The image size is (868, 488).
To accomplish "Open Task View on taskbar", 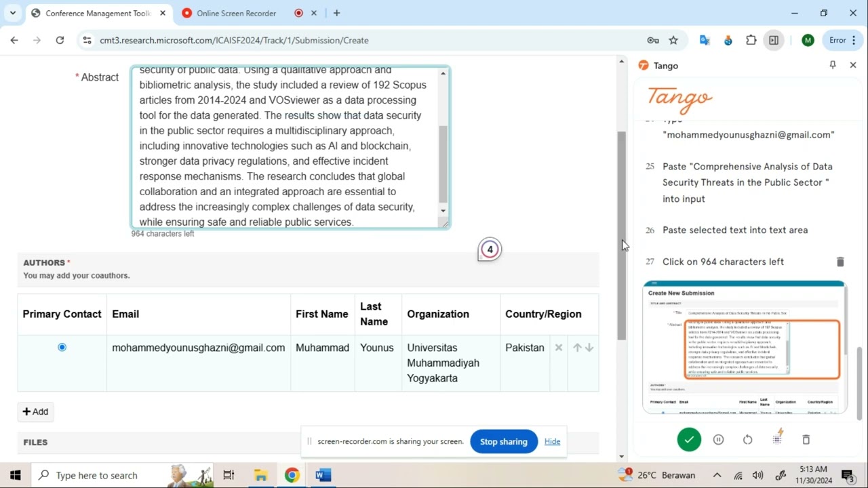I will [229, 475].
